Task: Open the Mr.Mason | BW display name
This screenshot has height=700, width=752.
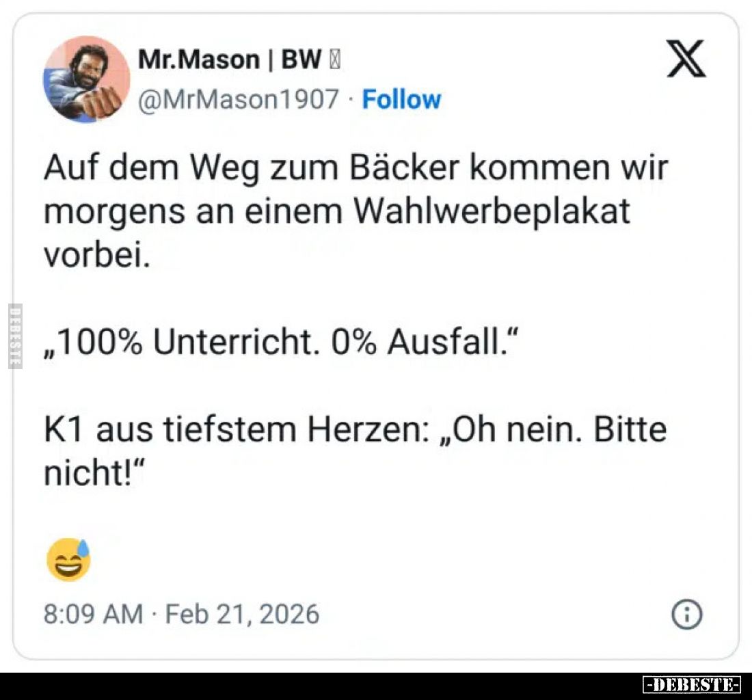Action: [x=229, y=59]
